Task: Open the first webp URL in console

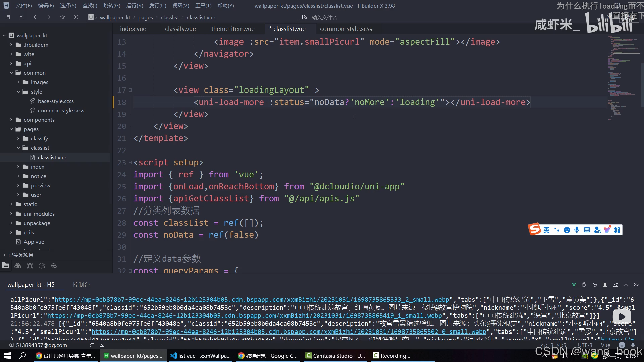Action: click(252, 300)
